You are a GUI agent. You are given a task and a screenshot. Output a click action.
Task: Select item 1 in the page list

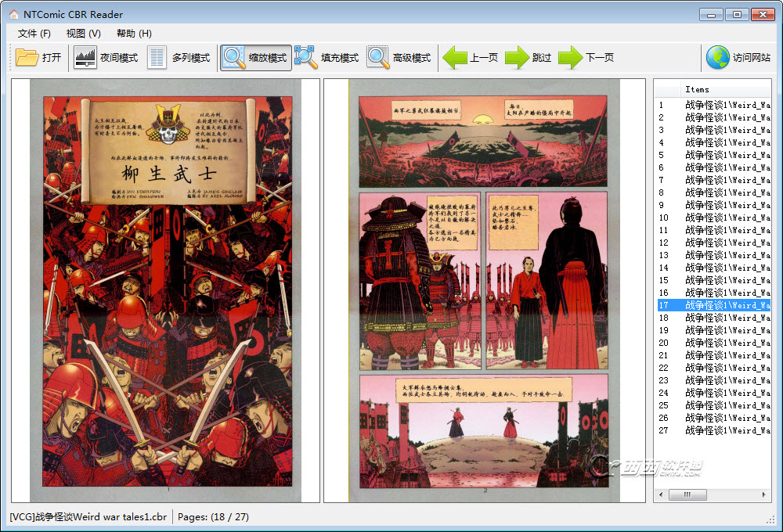(x=714, y=105)
